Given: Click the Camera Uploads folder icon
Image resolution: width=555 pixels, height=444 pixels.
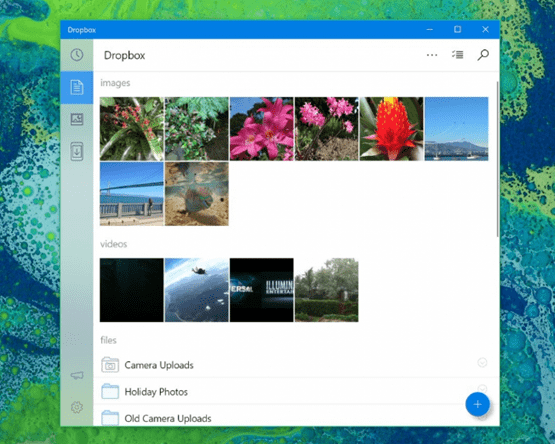Looking at the screenshot, I should pos(110,365).
